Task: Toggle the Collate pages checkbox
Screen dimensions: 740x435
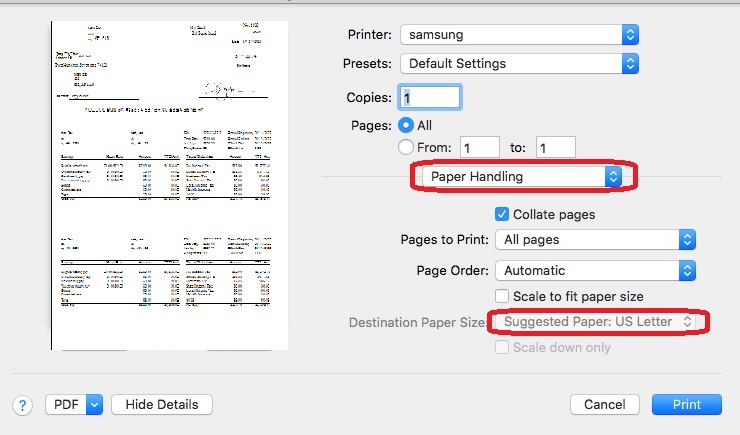Action: (502, 214)
